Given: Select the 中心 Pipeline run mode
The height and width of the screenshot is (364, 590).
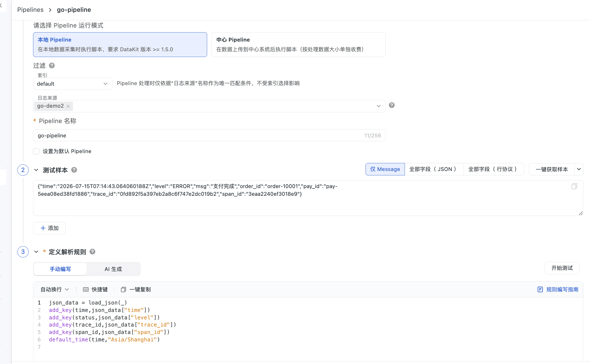Looking at the screenshot, I should coord(299,45).
